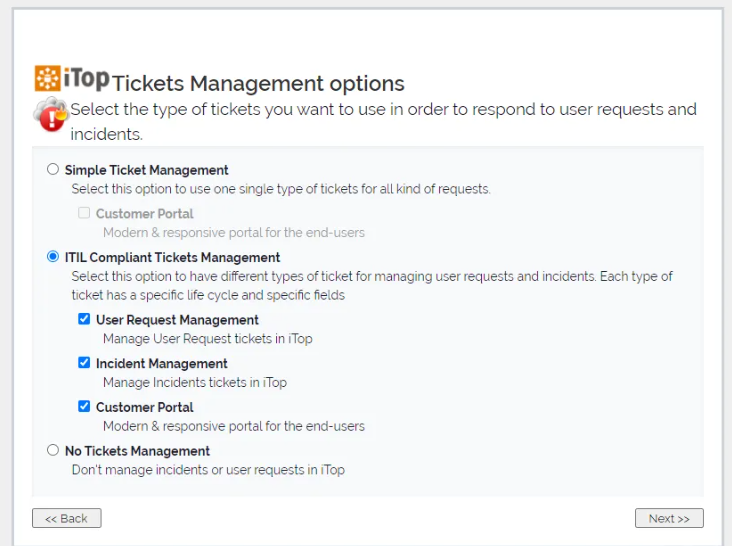Click Customer Portal label under ITIL option
The image size is (732, 546).
pyautogui.click(x=145, y=407)
